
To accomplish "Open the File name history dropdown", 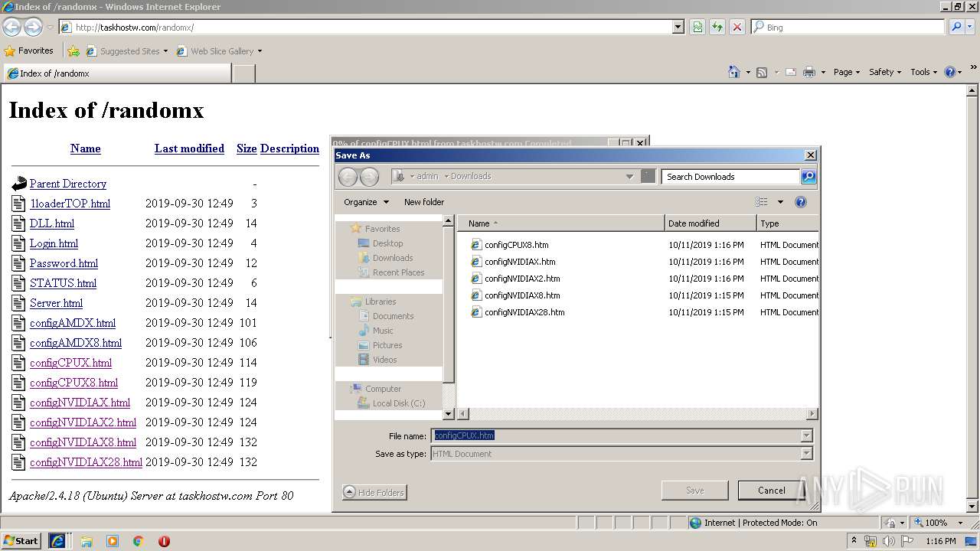I will click(x=806, y=436).
